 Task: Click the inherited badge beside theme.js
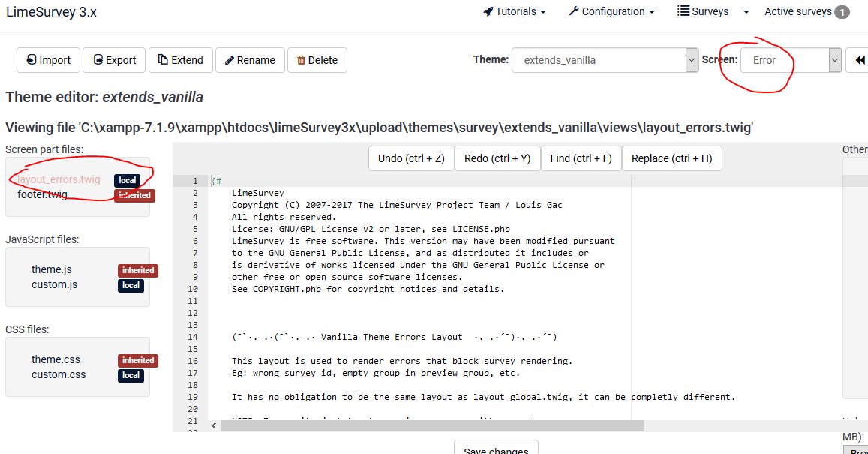pos(138,270)
